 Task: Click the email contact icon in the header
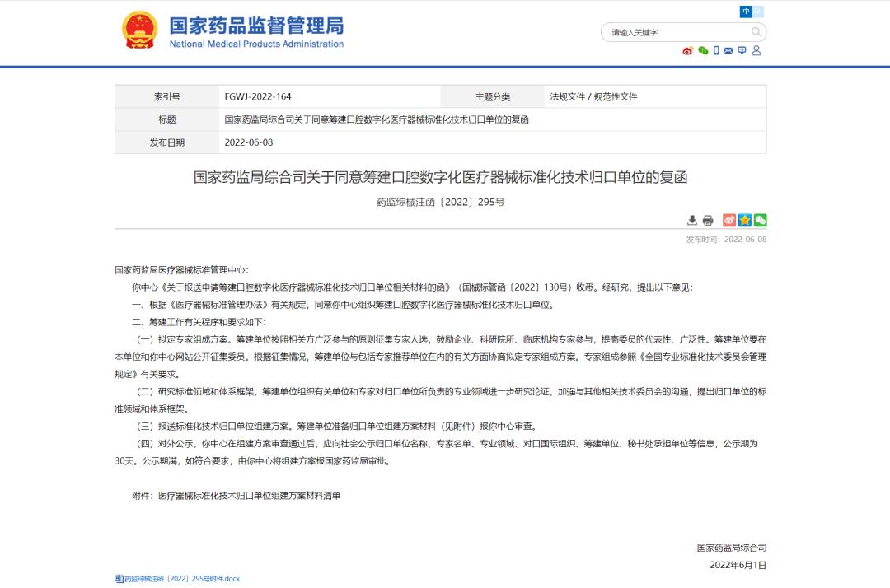[728, 51]
